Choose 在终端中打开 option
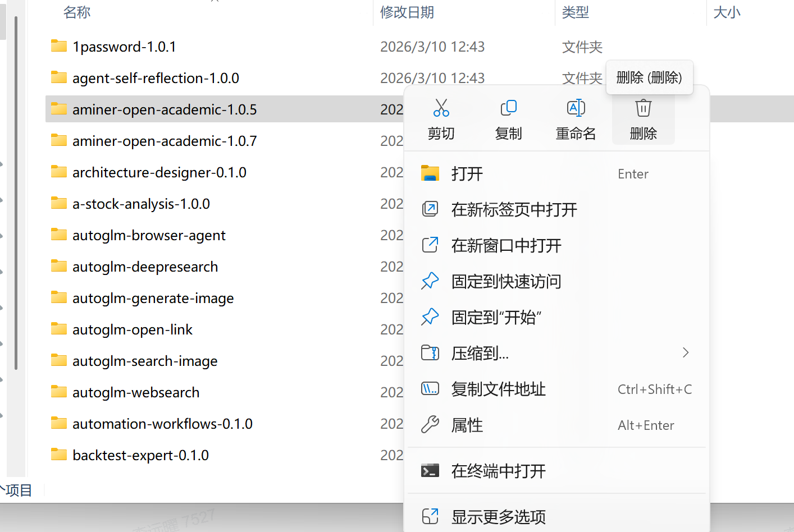Viewport: 794px width, 532px height. pos(557,471)
